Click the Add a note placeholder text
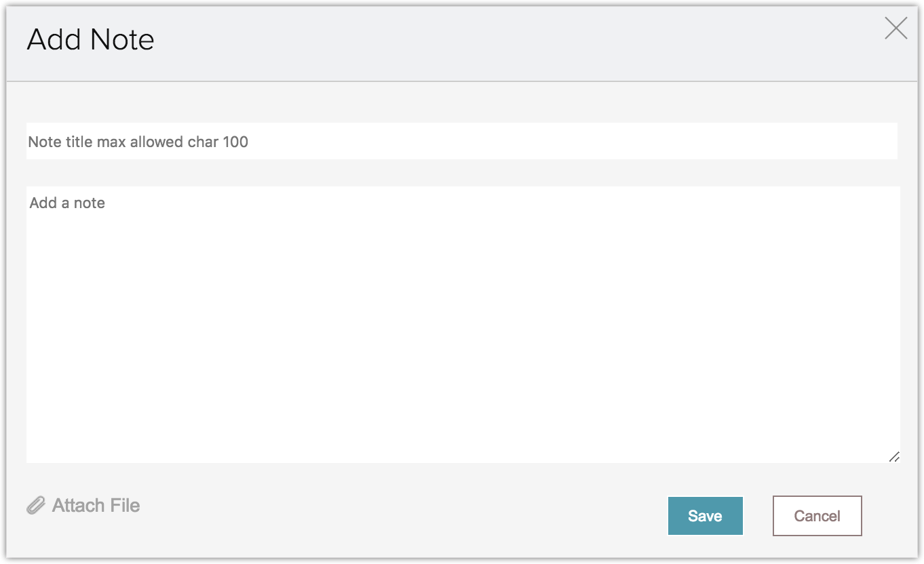The width and height of the screenshot is (924, 564). [67, 203]
